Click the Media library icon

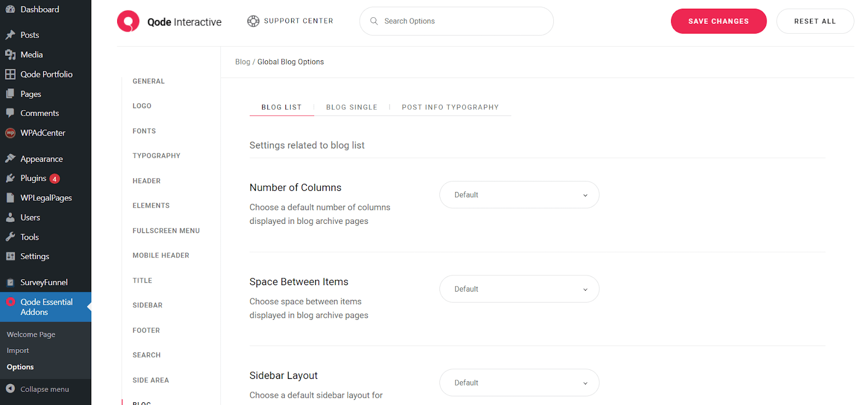(10, 55)
